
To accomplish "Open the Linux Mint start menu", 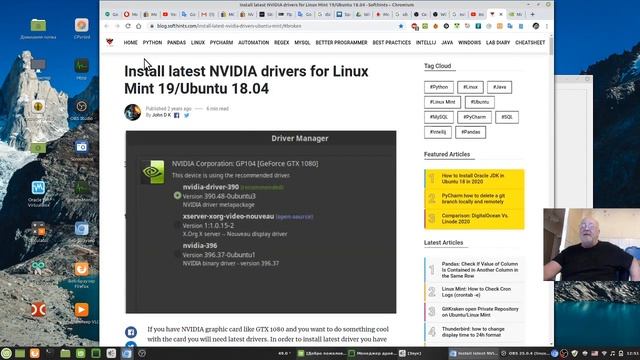I will [x=6, y=353].
